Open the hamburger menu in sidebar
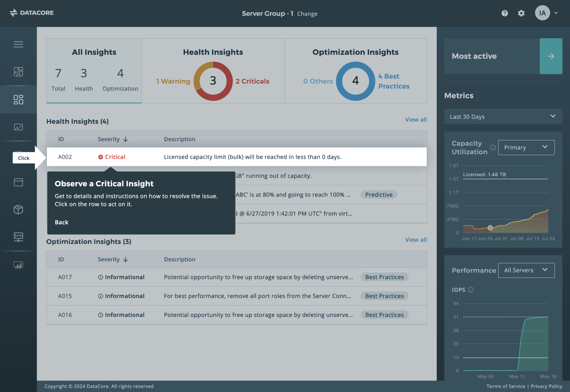570x392 pixels. (x=18, y=44)
